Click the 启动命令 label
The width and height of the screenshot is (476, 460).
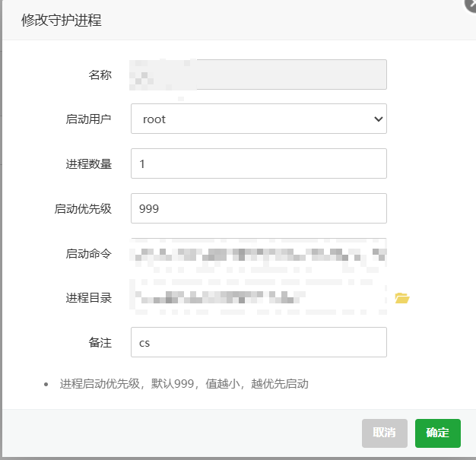89,253
